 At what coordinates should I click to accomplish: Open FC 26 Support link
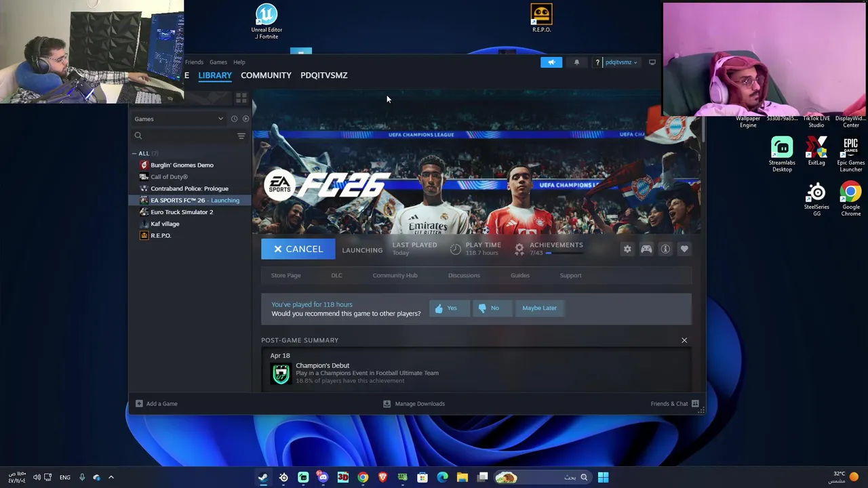570,275
